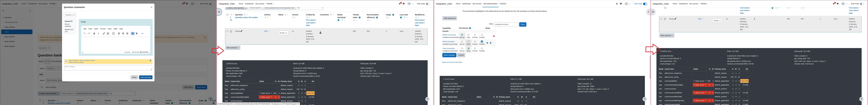
Task: Align text left in the editor
Action: pos(119,33)
